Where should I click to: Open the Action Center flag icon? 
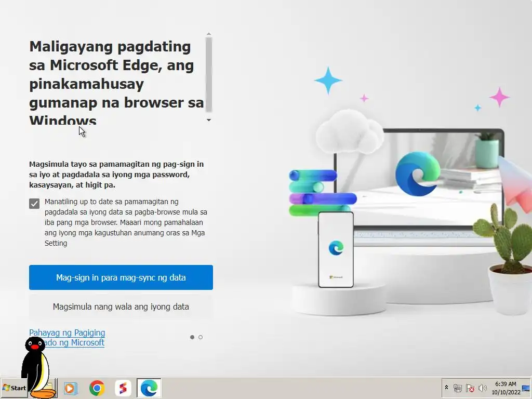470,388
